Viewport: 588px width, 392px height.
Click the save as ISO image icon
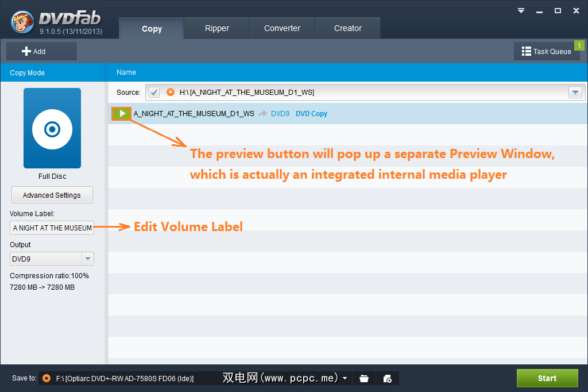coord(387,378)
